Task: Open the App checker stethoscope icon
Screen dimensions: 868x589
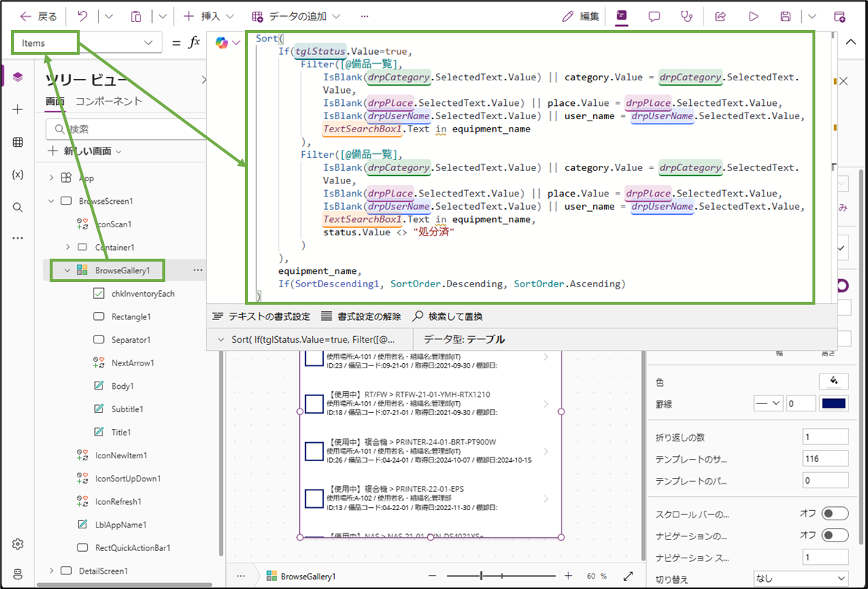Action: point(686,15)
